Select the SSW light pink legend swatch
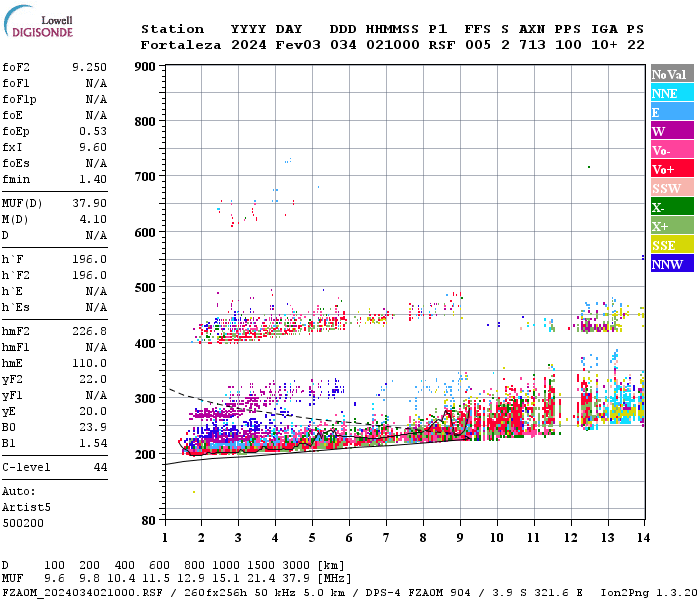700x600 pixels. [x=672, y=188]
